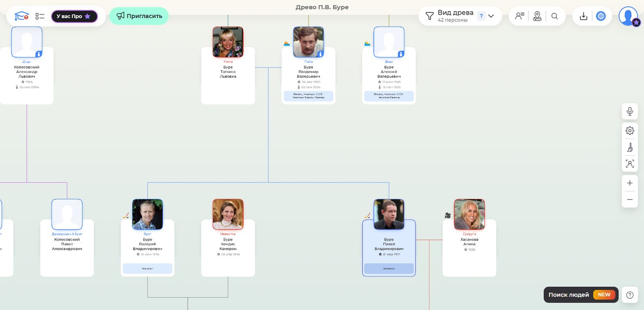Switch to list view icon
This screenshot has width=644, height=310.
(40, 16)
